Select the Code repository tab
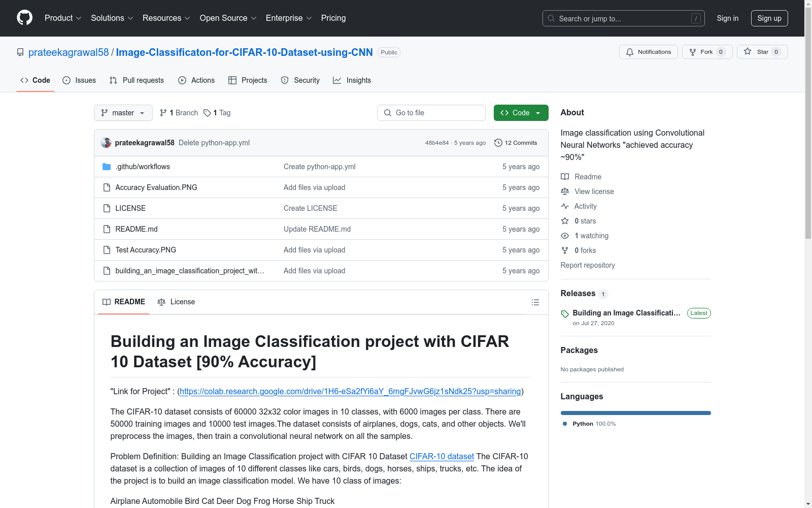 pyautogui.click(x=36, y=80)
